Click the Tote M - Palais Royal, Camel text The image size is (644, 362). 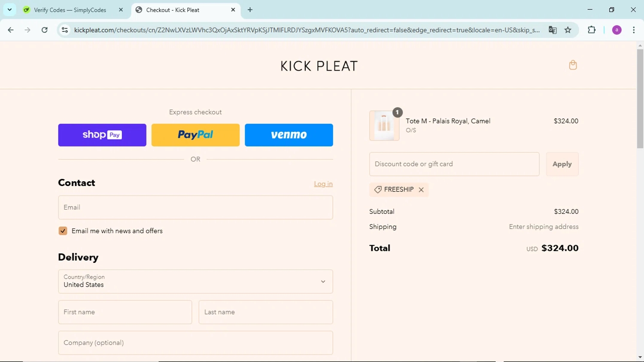(x=448, y=121)
